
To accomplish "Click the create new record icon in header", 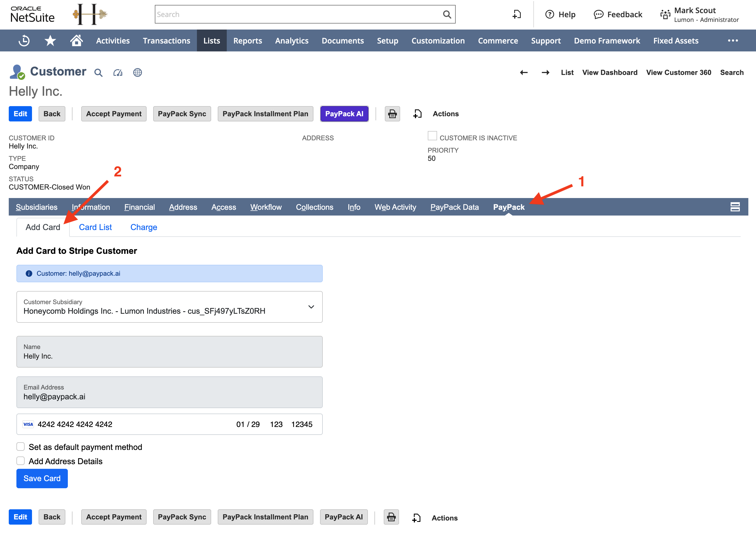I will (516, 14).
